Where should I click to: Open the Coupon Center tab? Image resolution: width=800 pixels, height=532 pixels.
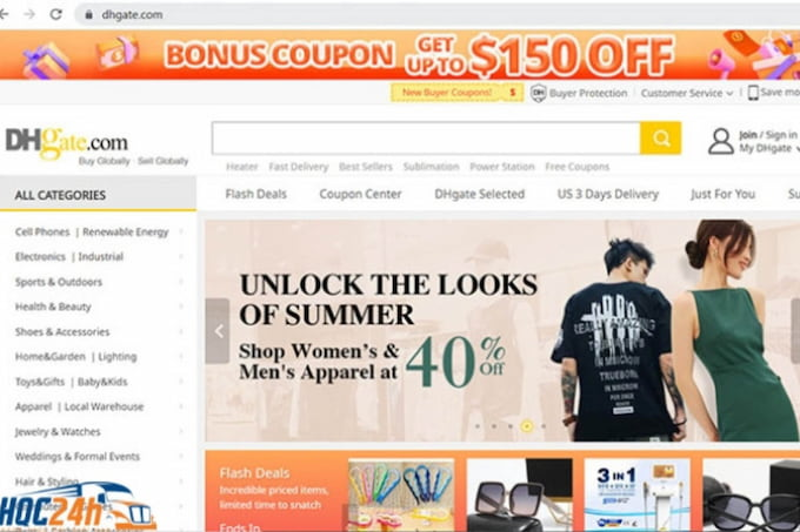tap(360, 194)
